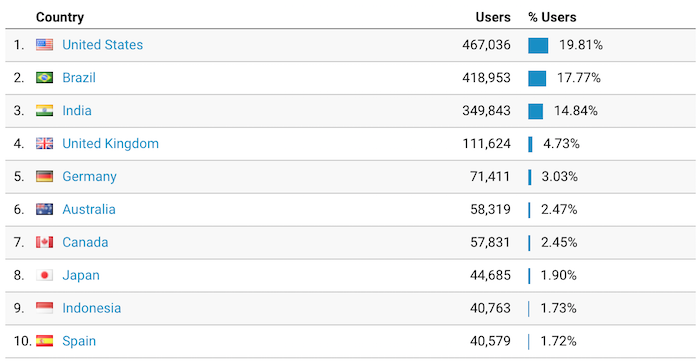Sort by the % Users column header
The image size is (700, 361).
click(552, 17)
